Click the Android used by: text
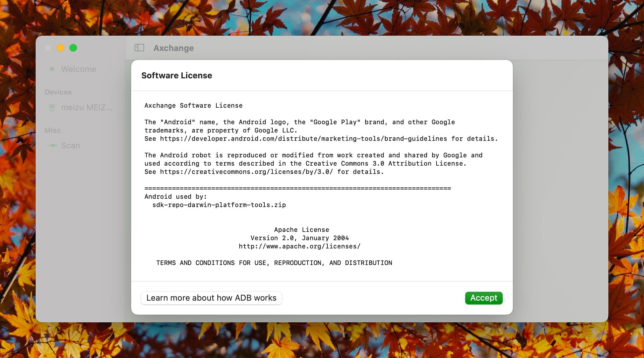644x358 pixels. click(x=176, y=197)
